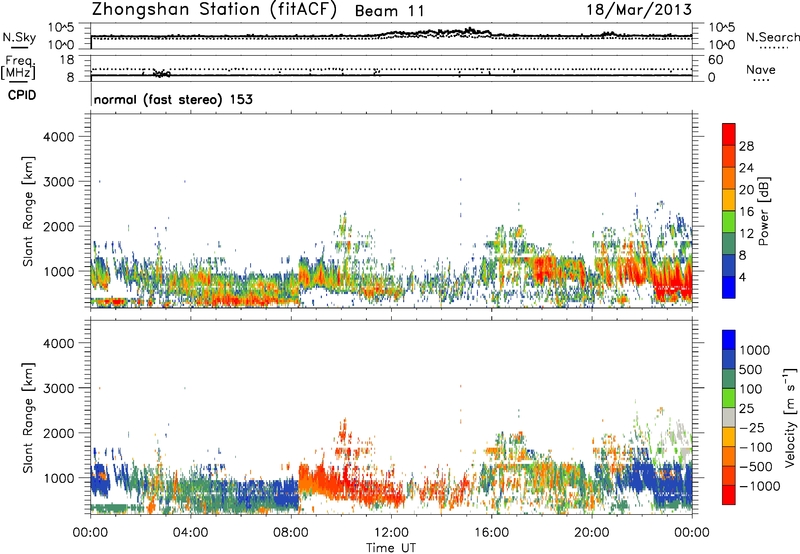Screen dimensions: 800x554
Task: Pick gray -25 to 25 velocity segment
Action: tap(729, 418)
